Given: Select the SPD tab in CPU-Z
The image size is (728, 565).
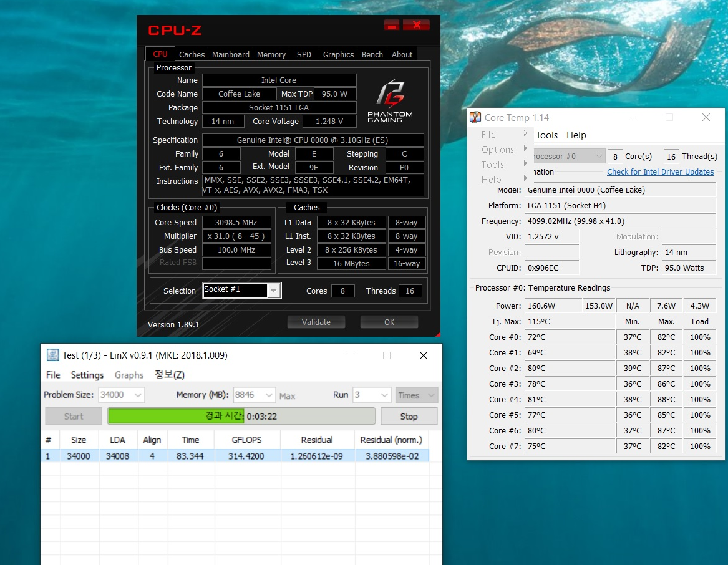Looking at the screenshot, I should point(304,54).
